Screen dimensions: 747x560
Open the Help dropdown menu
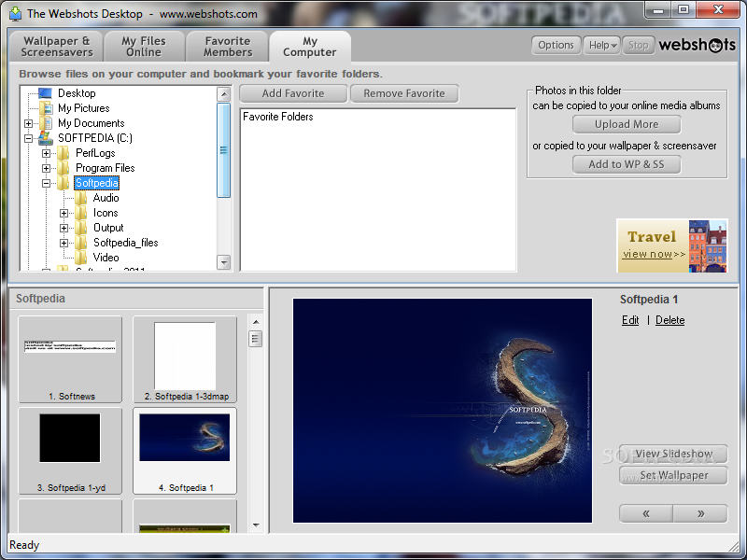[x=601, y=45]
